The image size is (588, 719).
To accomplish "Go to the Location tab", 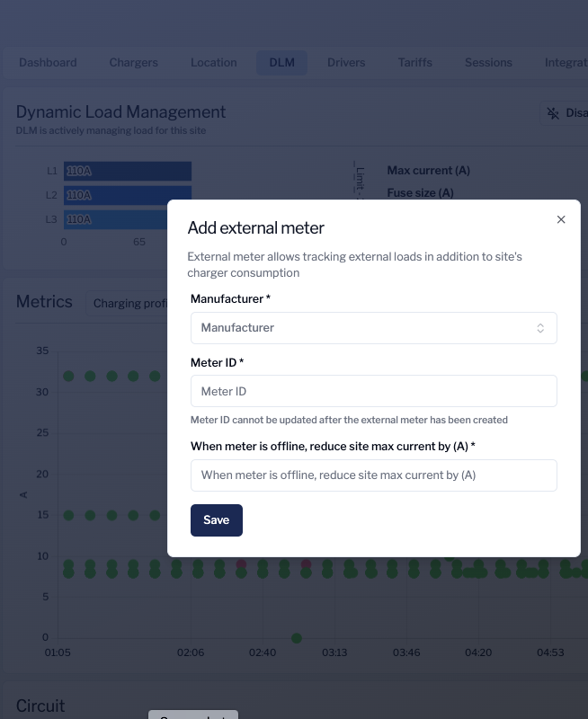I will 213,63.
